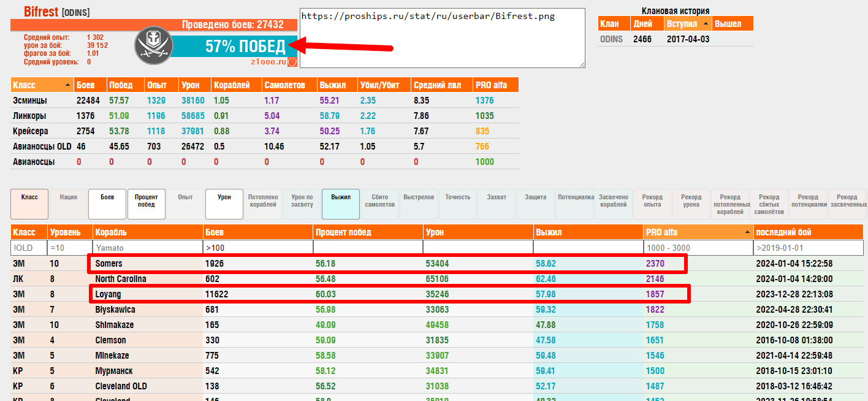This screenshot has width=868, height=401.
Task: Toggle the Рекорд засвеченных column button
Action: pyautogui.click(x=848, y=204)
